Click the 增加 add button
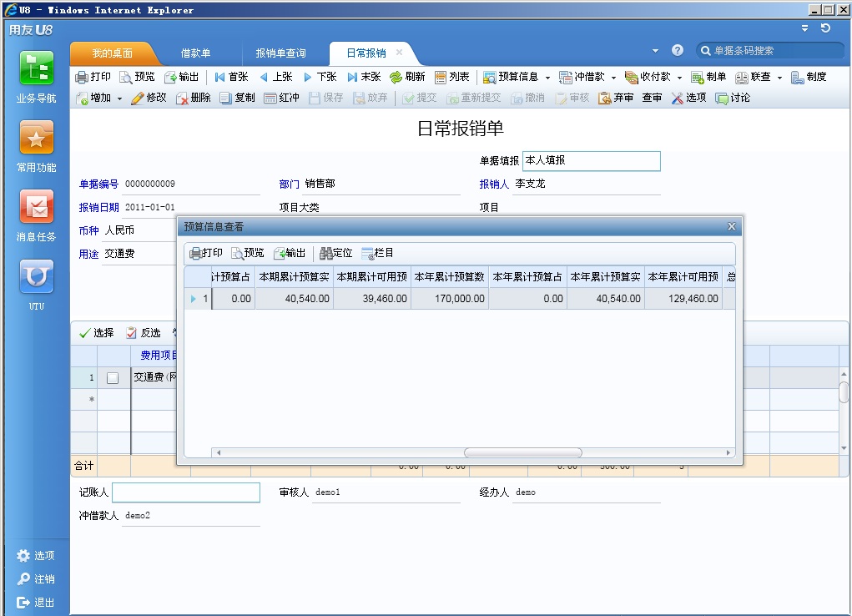 pos(93,98)
